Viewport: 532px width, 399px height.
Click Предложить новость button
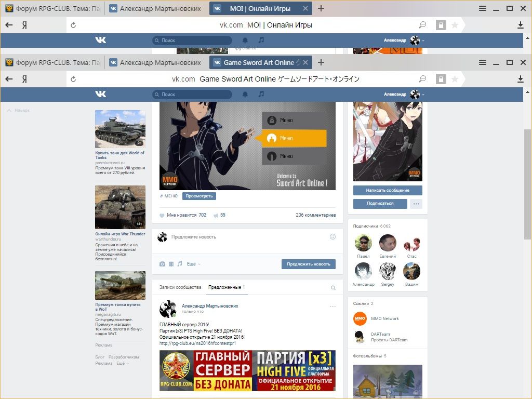[x=309, y=264]
